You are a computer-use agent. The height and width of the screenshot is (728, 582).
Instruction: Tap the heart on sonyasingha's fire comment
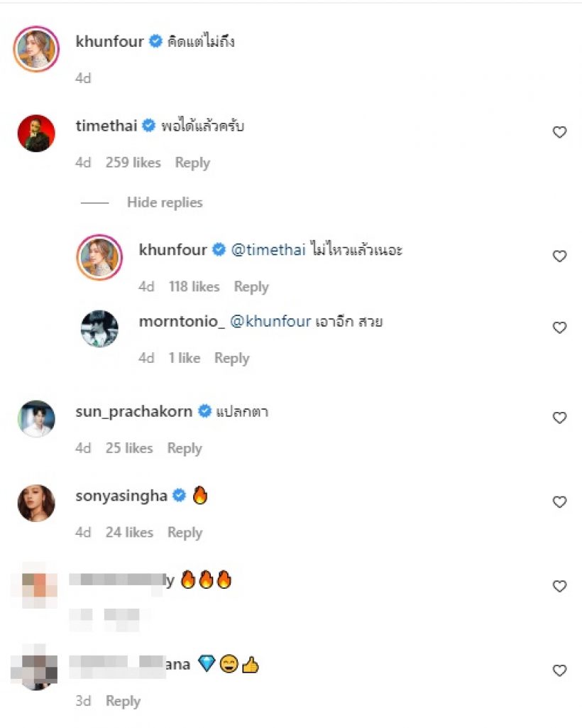click(559, 502)
